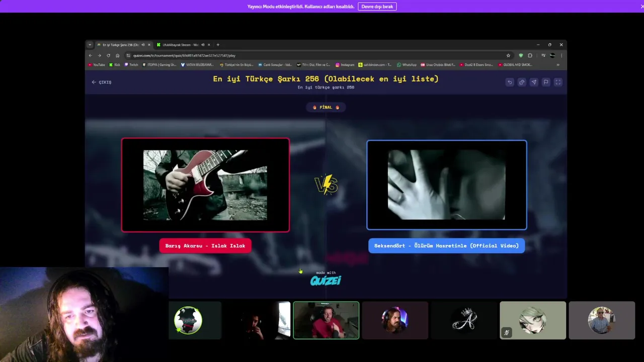Click the quiz title En iyi Türkçe Şarkı 256
Viewport: 644px width, 362px height.
pyautogui.click(x=326, y=78)
